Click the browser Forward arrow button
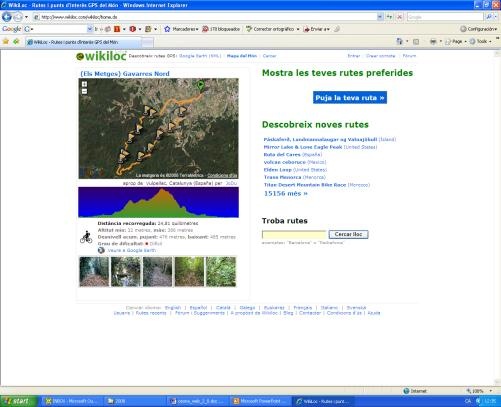The image size is (501, 407). (18, 17)
